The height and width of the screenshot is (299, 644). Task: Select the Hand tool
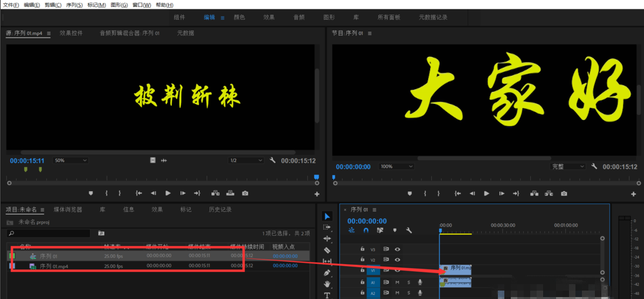[x=327, y=284]
